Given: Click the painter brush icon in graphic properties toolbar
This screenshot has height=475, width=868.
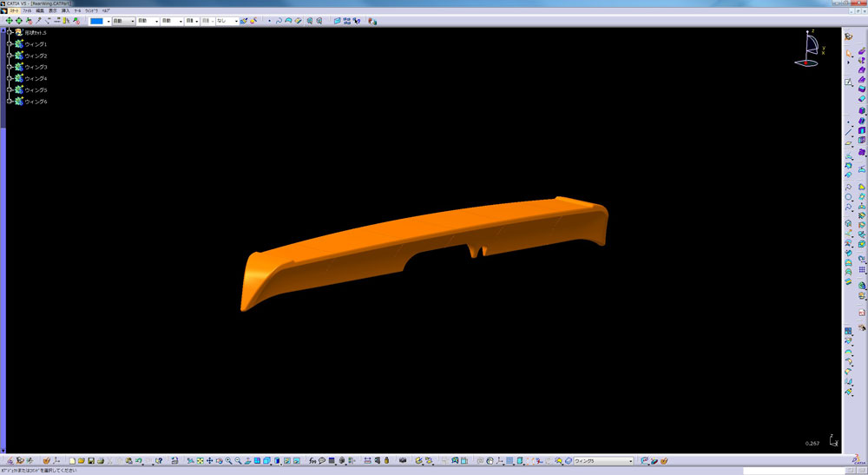Looking at the screenshot, I should tap(244, 21).
